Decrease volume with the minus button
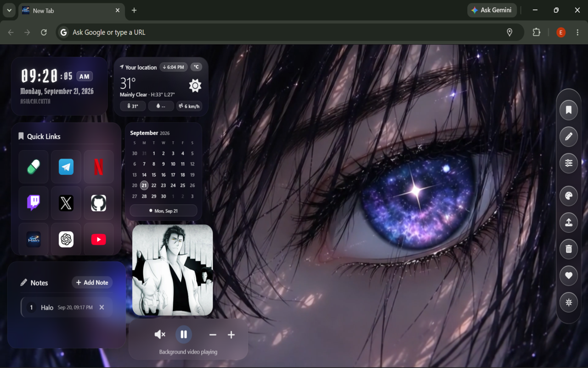 point(213,335)
